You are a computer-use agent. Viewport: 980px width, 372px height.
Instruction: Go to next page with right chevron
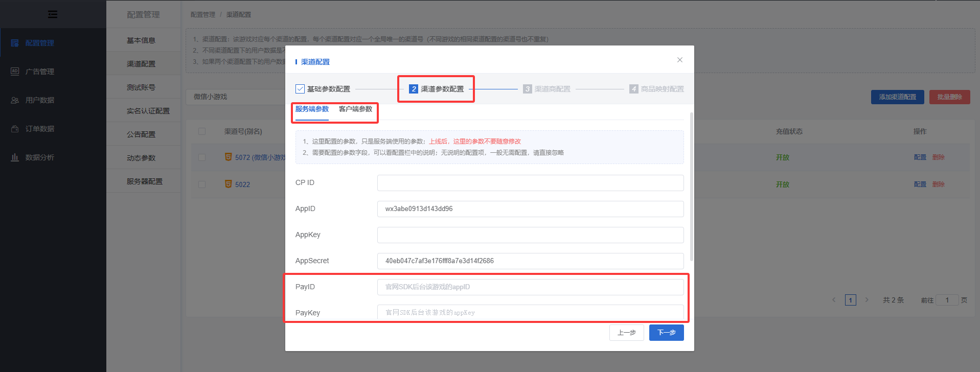[867, 300]
